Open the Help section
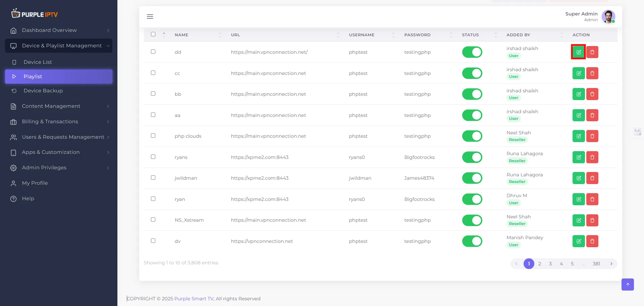This screenshot has width=644, height=306. point(59,199)
